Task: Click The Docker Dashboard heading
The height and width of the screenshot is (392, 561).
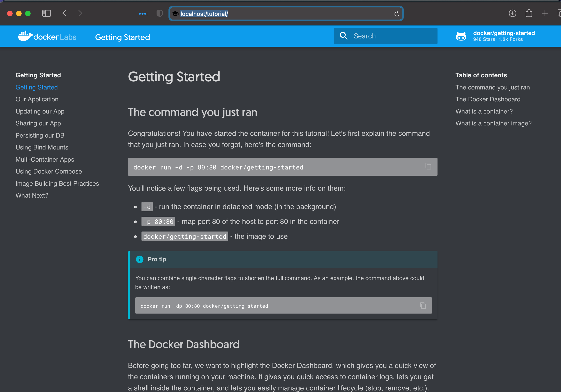Action: tap(184, 344)
